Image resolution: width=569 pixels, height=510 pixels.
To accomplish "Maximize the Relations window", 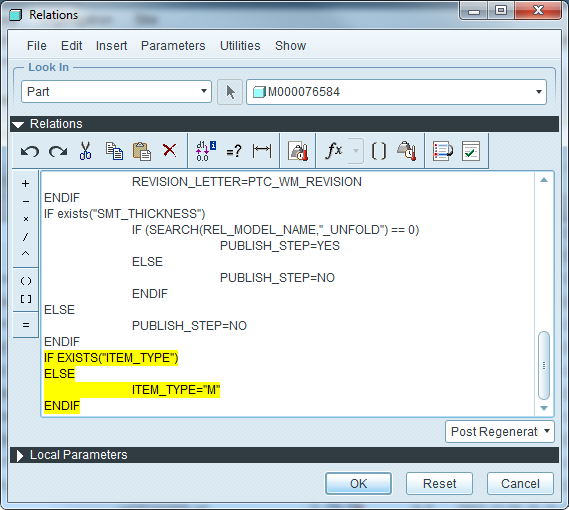I will coord(501,10).
